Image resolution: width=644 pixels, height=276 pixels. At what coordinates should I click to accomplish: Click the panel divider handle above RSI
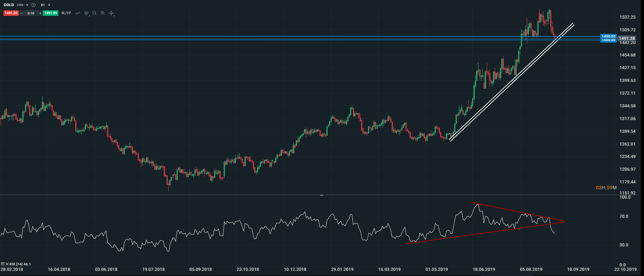[322, 195]
